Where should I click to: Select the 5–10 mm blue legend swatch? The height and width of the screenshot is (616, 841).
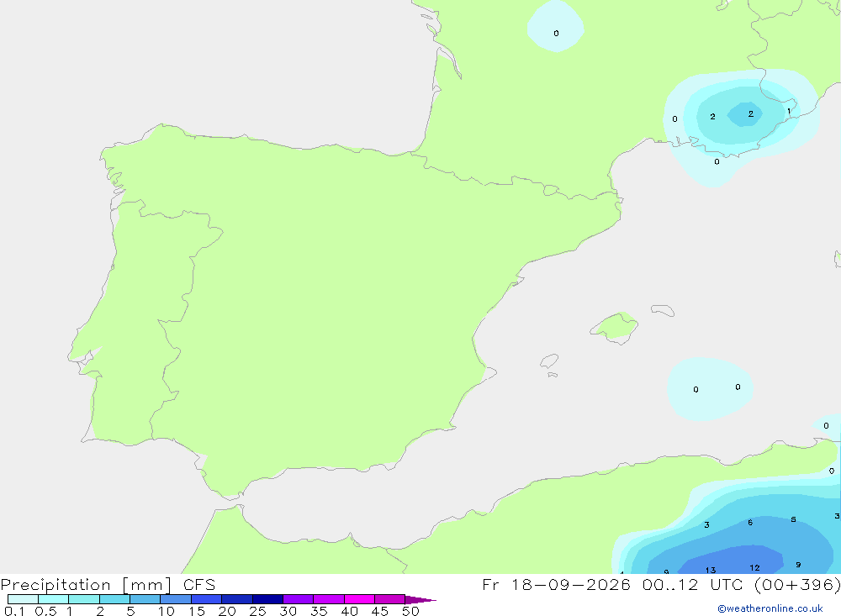coord(145,599)
